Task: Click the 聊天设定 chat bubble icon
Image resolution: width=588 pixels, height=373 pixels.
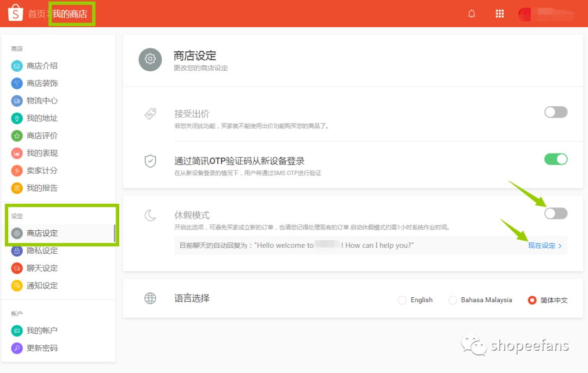Action: 17,268
